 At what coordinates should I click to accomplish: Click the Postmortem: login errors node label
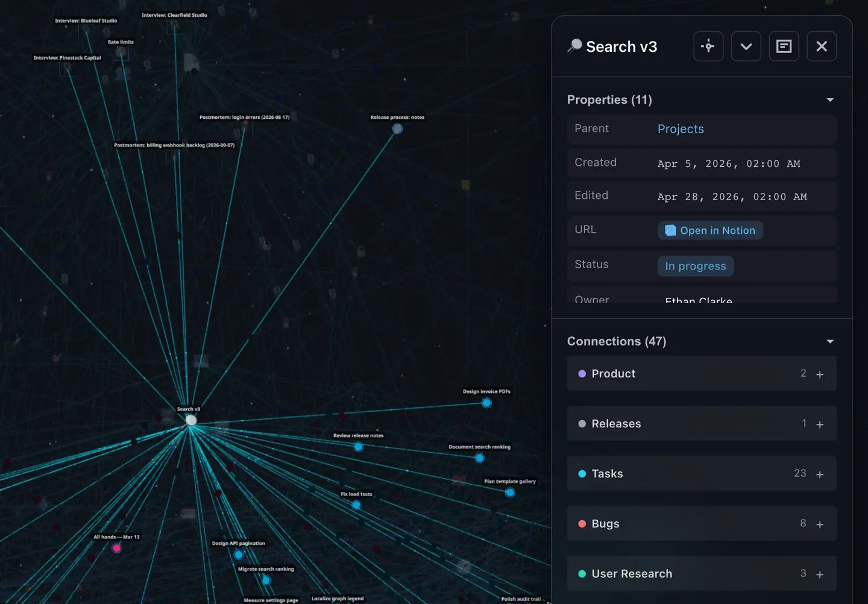click(245, 117)
